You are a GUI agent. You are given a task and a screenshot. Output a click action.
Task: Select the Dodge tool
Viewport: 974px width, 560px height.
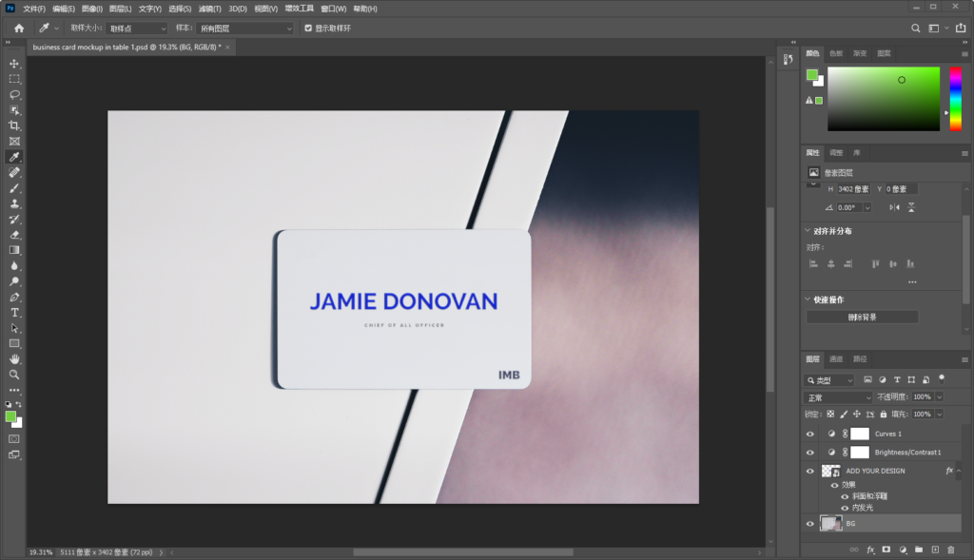(14, 281)
